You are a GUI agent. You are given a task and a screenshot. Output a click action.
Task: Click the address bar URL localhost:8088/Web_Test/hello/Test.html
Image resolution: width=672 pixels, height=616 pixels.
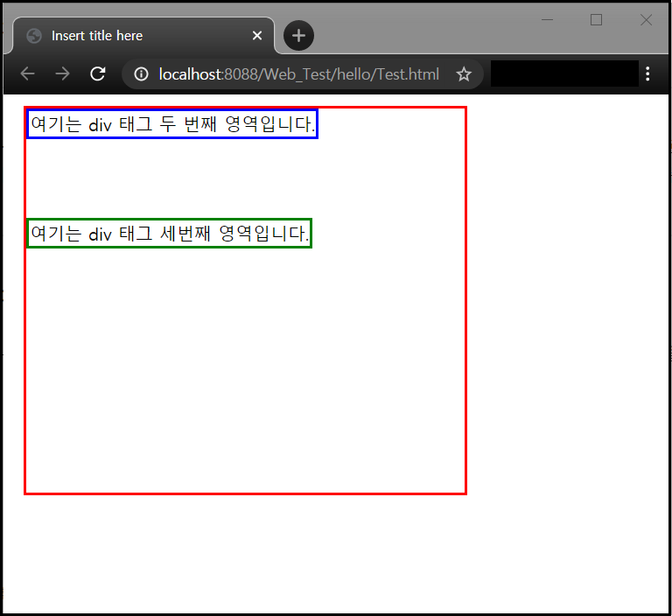click(298, 74)
